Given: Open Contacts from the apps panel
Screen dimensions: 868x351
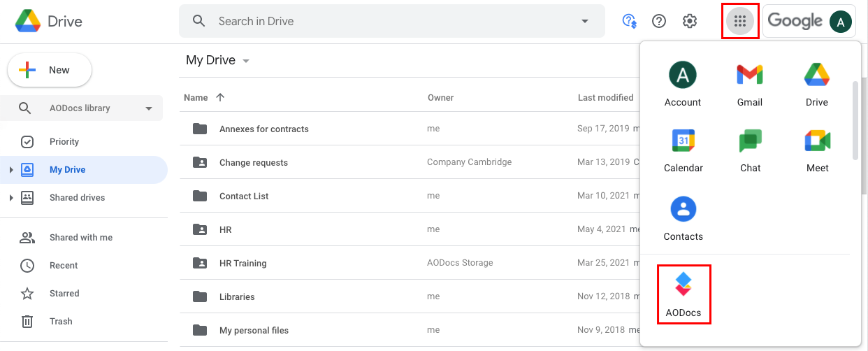Looking at the screenshot, I should click(683, 219).
